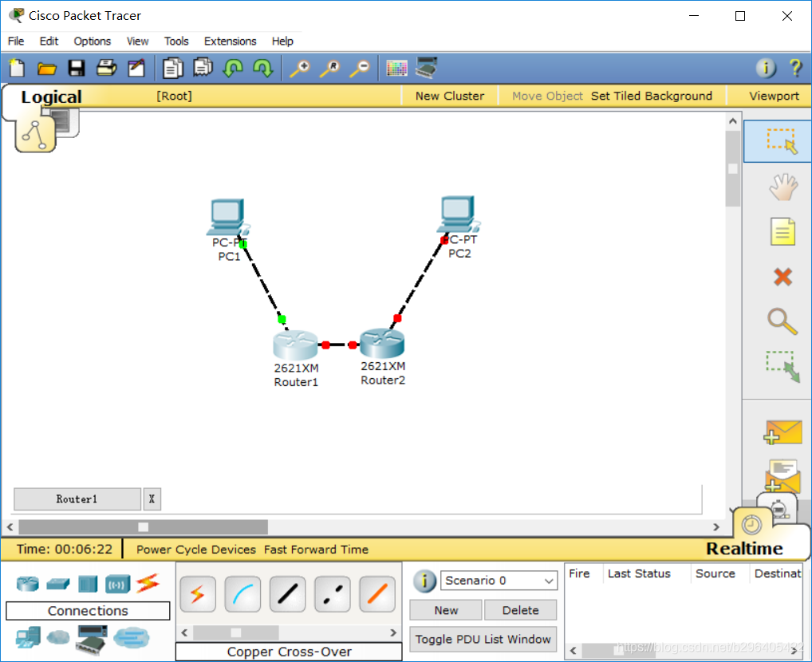The image size is (812, 662).
Task: Pick the Custom Made Devices category
Action: pyautogui.click(x=92, y=639)
